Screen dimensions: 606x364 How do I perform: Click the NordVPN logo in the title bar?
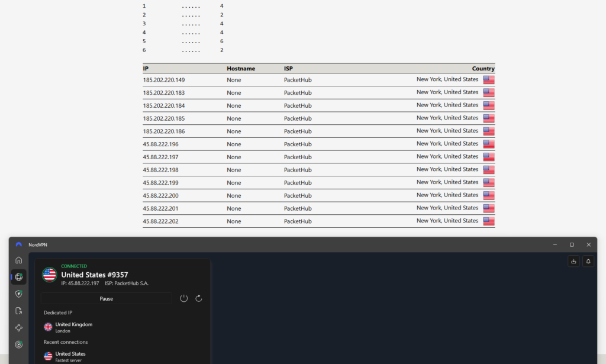click(x=18, y=244)
